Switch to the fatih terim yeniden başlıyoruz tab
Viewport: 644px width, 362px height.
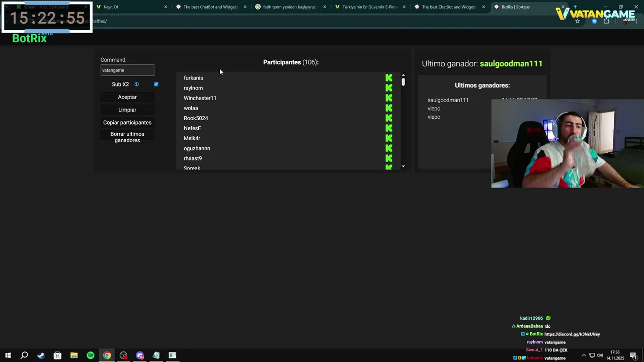pos(289,7)
